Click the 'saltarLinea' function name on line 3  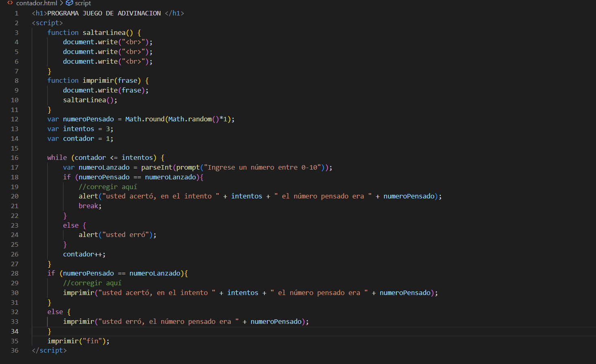tap(104, 32)
